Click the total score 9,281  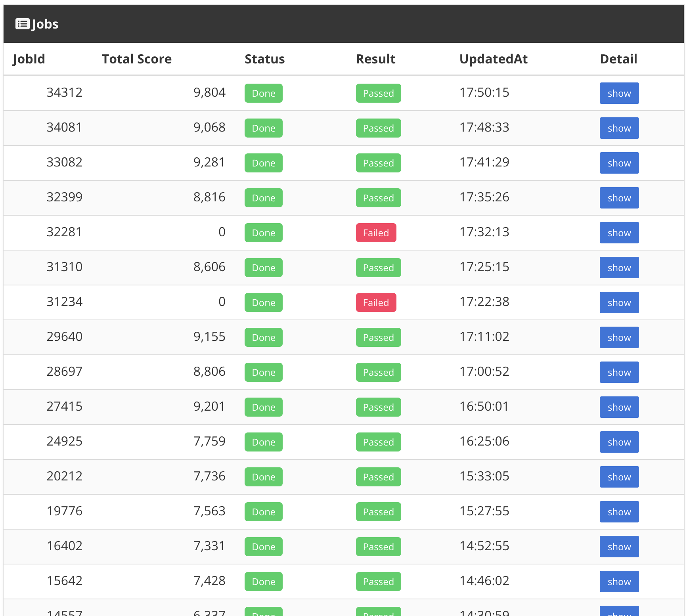click(209, 162)
